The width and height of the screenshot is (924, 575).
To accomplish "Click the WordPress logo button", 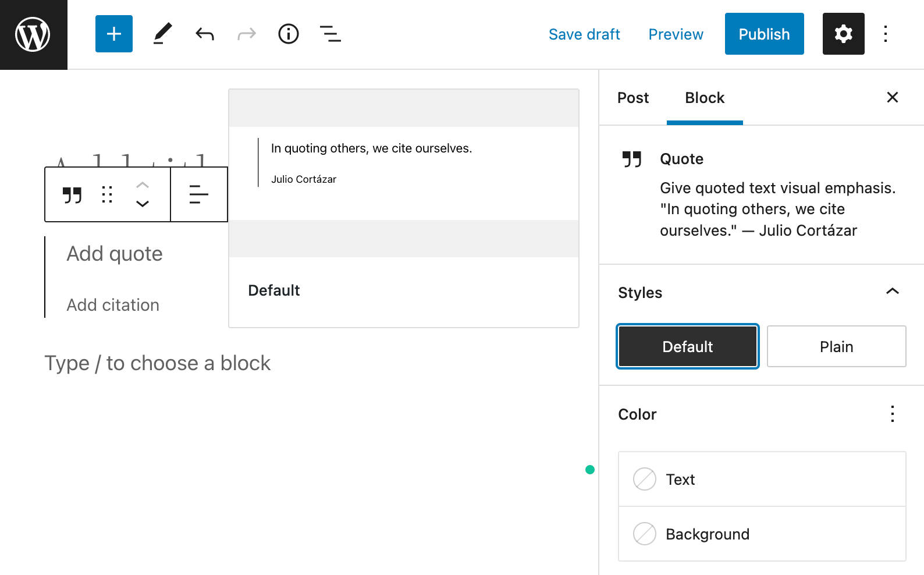I will pos(33,34).
